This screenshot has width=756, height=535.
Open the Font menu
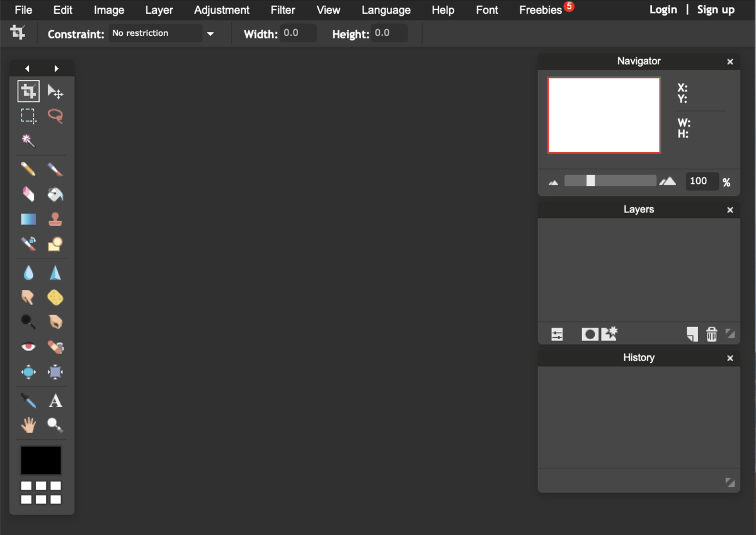point(487,10)
